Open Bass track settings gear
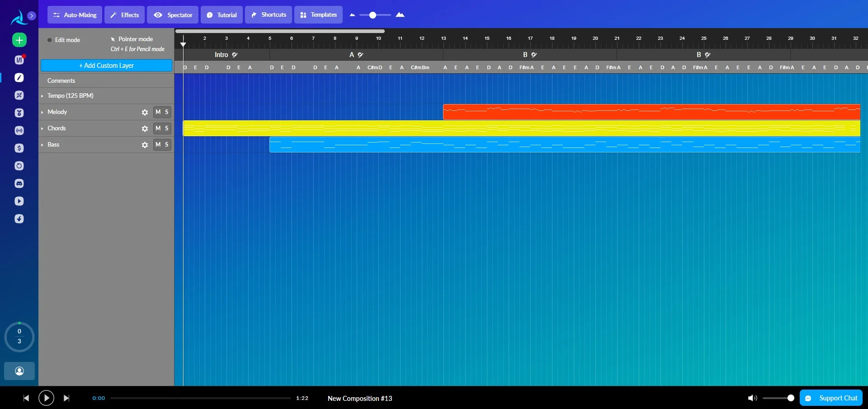The height and width of the screenshot is (409, 868). click(x=145, y=145)
